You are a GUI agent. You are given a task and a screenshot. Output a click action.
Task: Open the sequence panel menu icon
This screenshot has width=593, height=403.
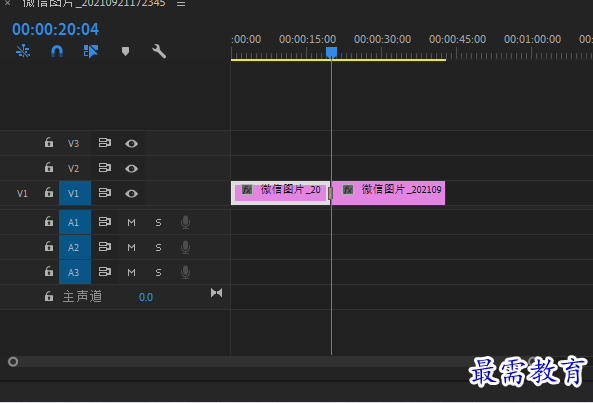coord(181,4)
